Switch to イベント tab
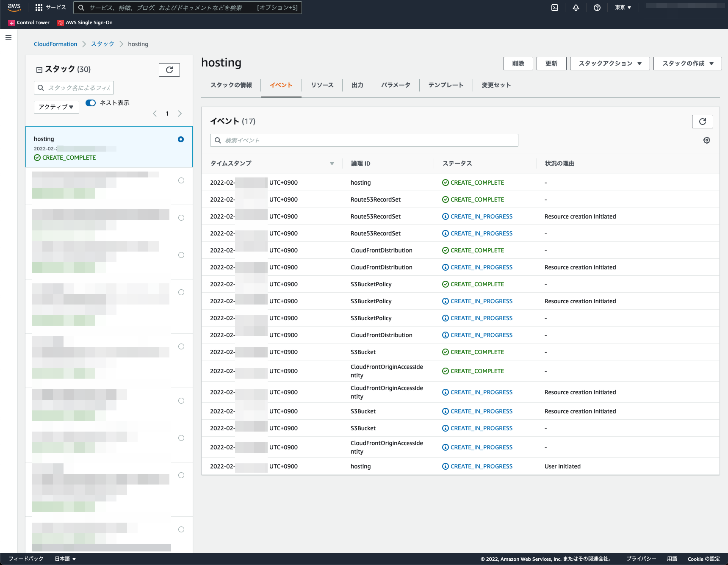This screenshot has height=565, width=728. coord(281,85)
